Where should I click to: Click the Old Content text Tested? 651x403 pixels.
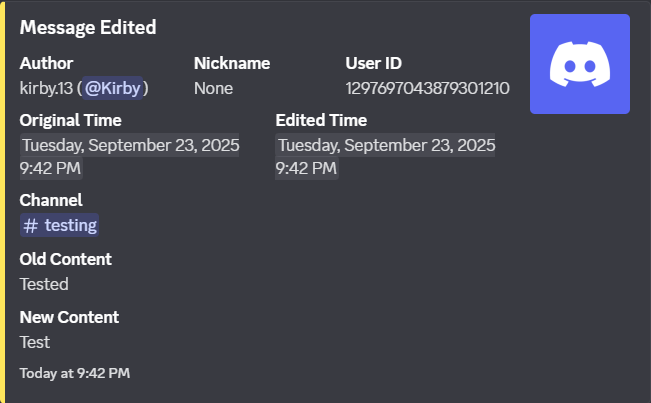click(x=44, y=284)
